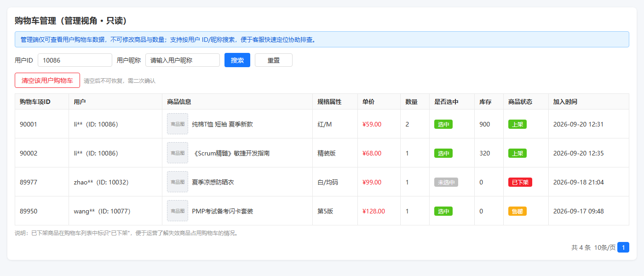644x276 pixels.
Task: Go to page 1 in pagination
Action: [x=623, y=247]
